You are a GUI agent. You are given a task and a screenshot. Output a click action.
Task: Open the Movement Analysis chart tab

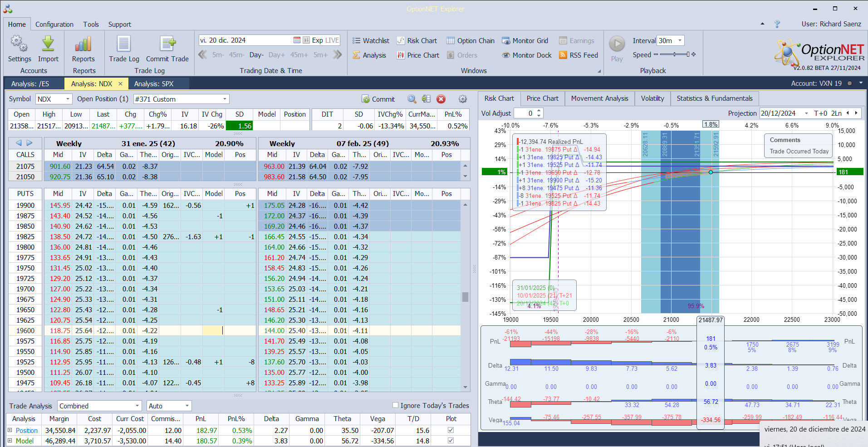pos(599,98)
